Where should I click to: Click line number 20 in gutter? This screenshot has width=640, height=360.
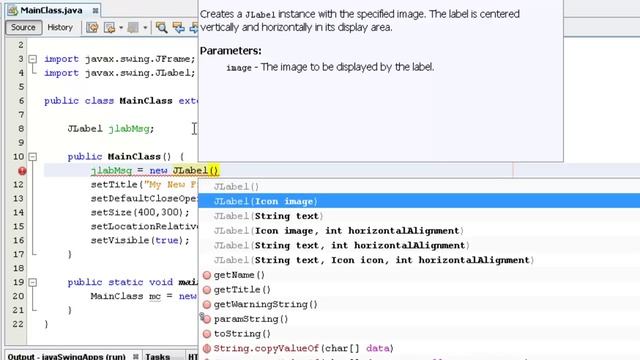point(18,296)
